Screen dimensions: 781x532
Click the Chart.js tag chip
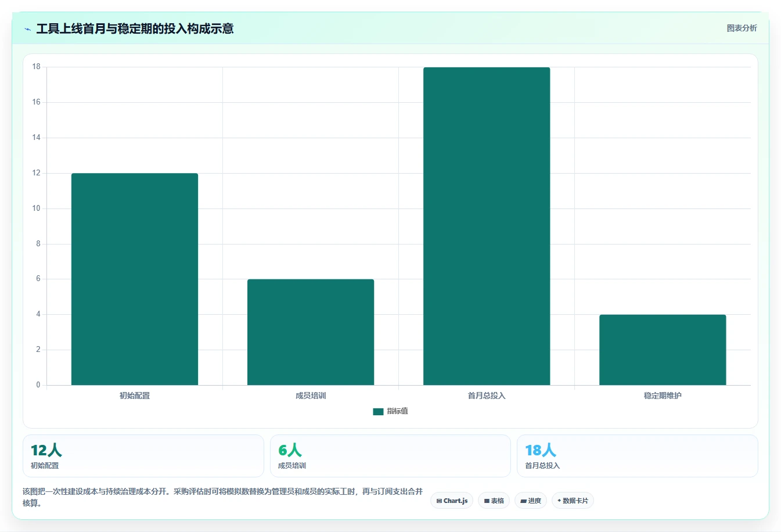452,501
